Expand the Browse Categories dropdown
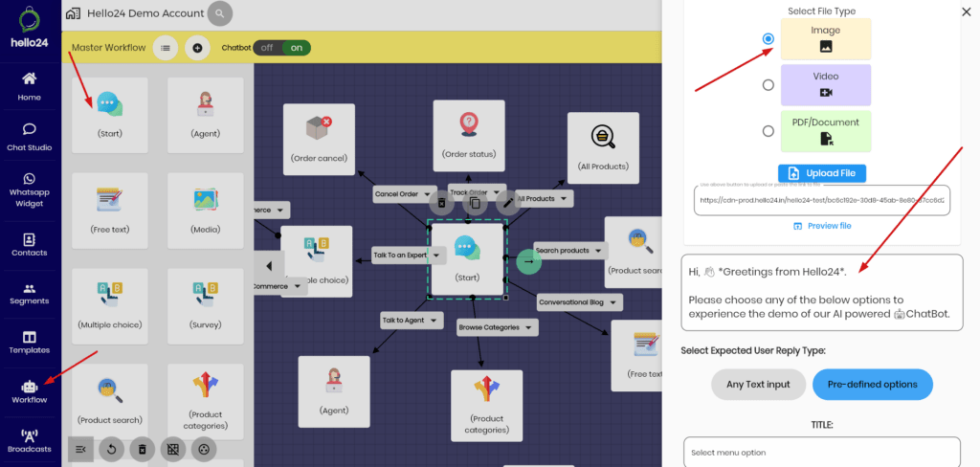Viewport: 980px width, 467px height. coord(528,327)
